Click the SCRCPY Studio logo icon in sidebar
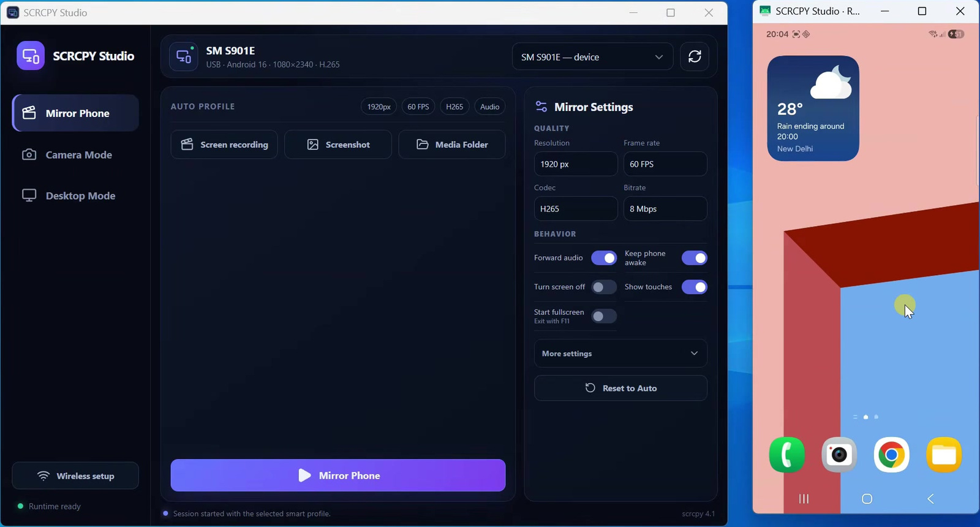The height and width of the screenshot is (527, 980). click(31, 56)
